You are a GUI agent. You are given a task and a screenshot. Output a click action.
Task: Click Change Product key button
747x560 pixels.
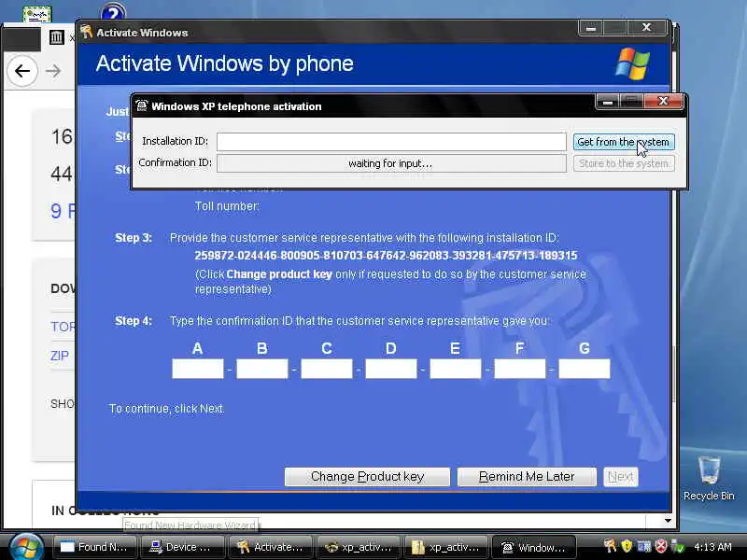coord(367,477)
